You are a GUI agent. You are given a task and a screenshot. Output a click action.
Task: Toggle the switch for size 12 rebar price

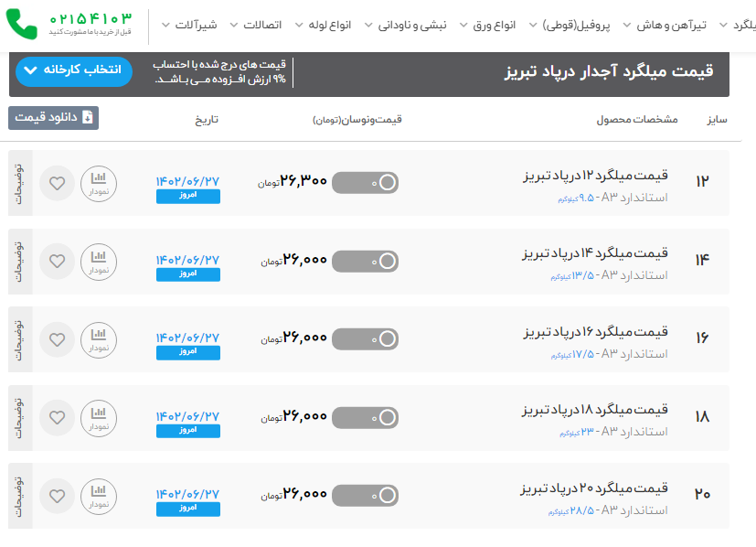point(366,183)
